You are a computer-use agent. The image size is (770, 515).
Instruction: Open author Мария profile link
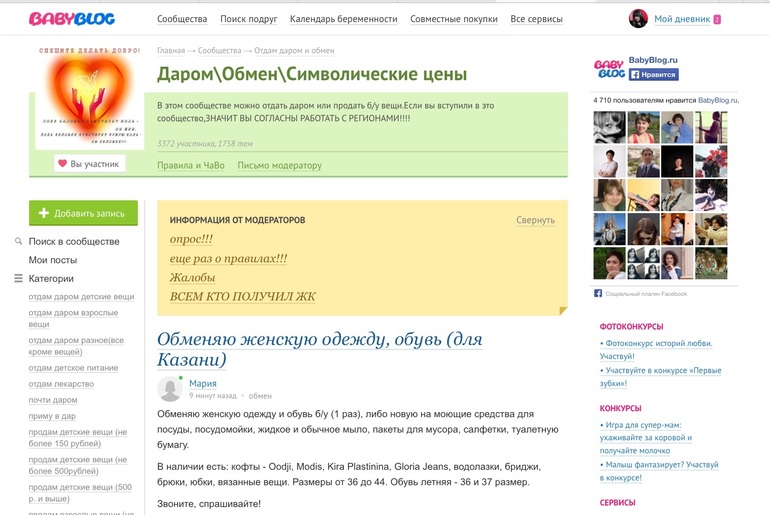(203, 383)
